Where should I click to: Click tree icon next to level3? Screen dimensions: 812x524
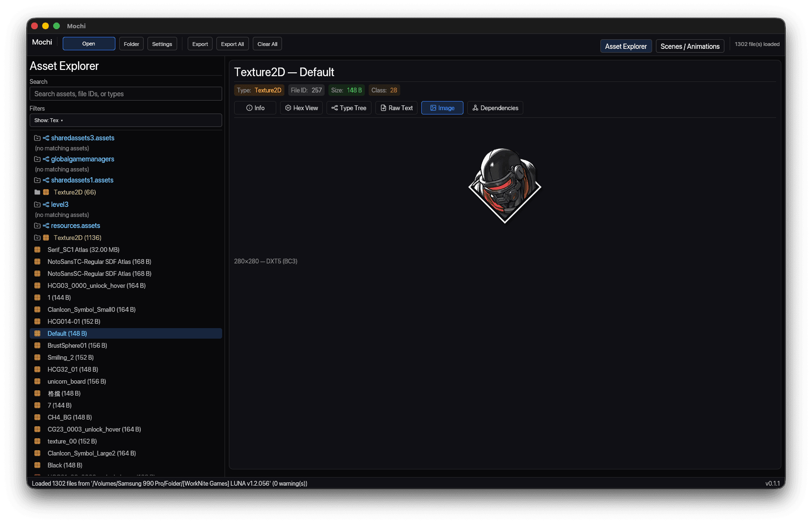point(46,205)
